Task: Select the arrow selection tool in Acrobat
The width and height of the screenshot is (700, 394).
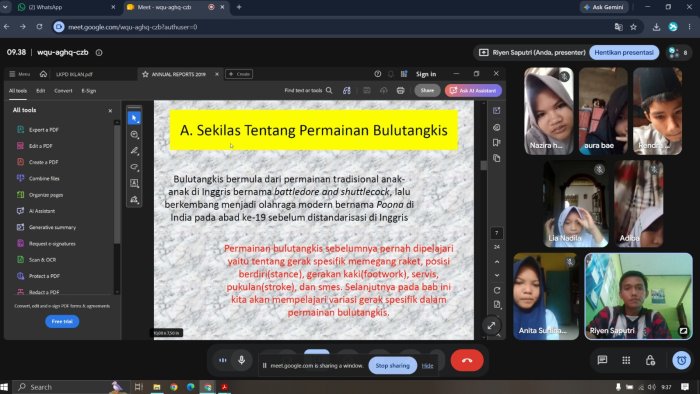Action: [134, 118]
